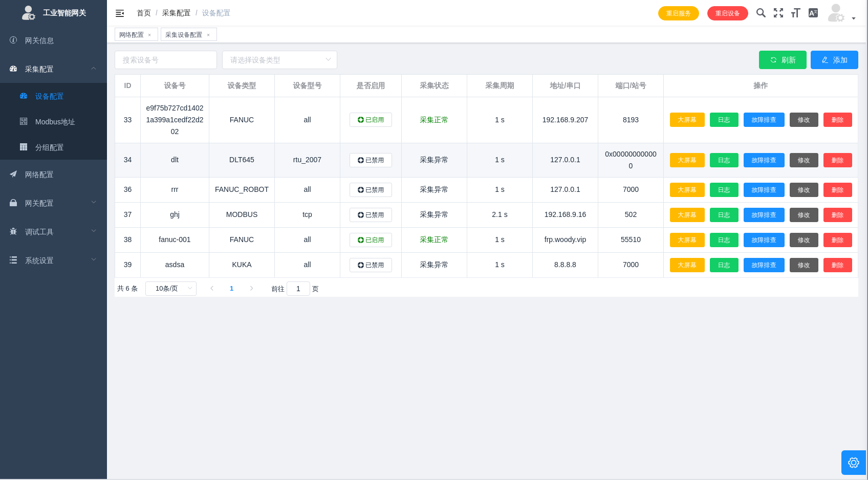Click 修改 for device ghj
The height and width of the screenshot is (480, 868).
click(x=804, y=215)
